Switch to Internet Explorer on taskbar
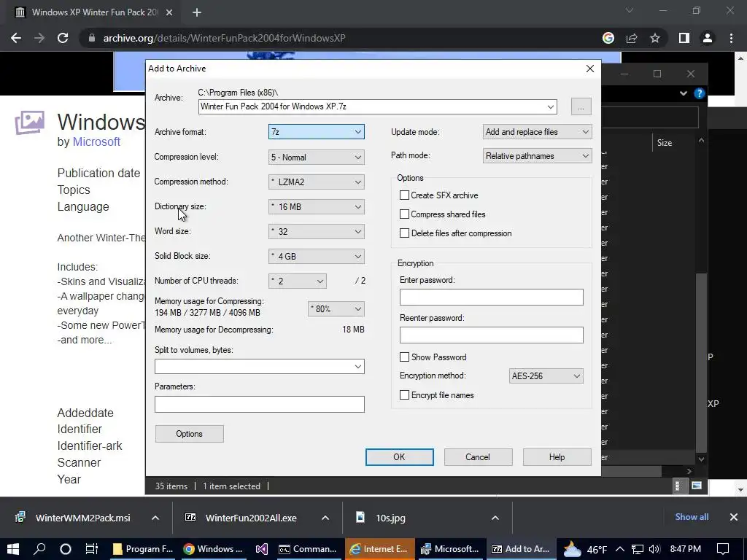Screen dimensions: 747x560 379,549
